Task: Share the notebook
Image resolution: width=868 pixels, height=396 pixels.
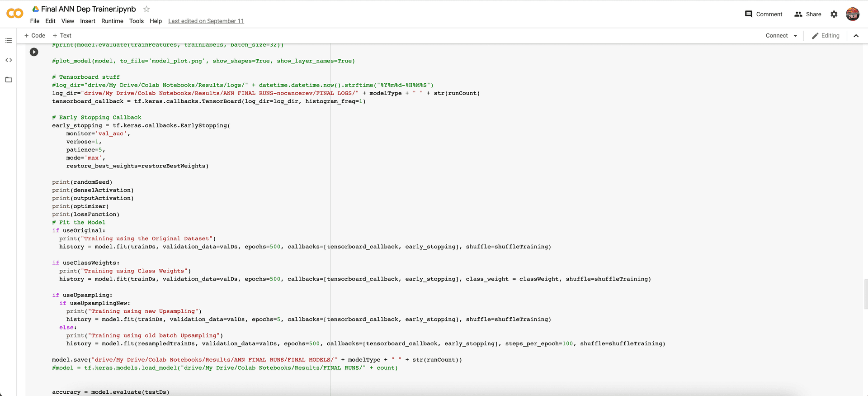Action: 808,14
